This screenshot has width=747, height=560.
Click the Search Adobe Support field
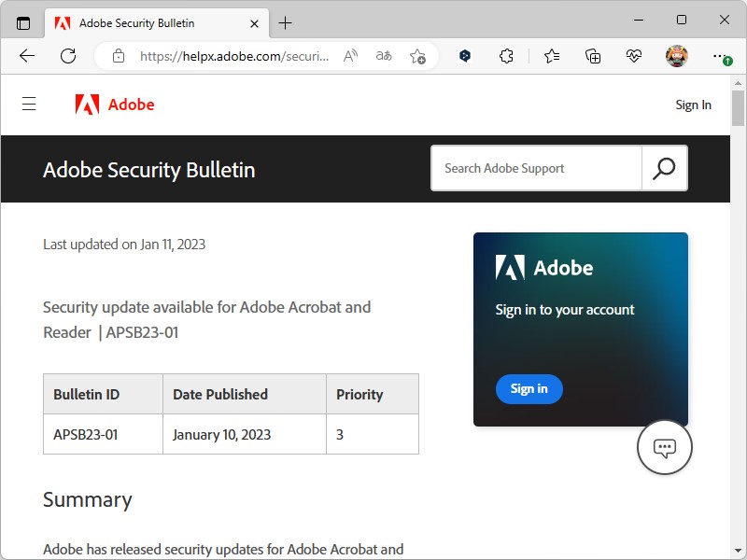536,169
